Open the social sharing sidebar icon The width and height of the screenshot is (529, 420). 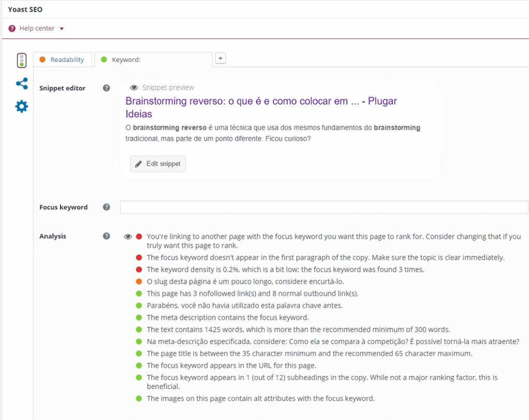[21, 83]
